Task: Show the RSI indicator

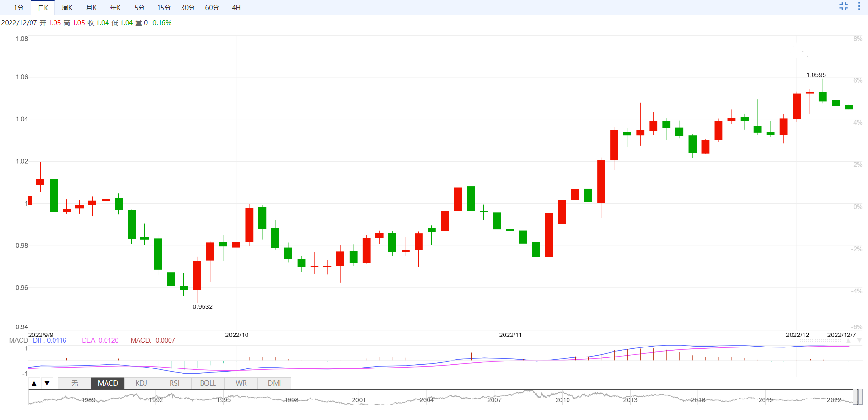Action: pyautogui.click(x=174, y=383)
